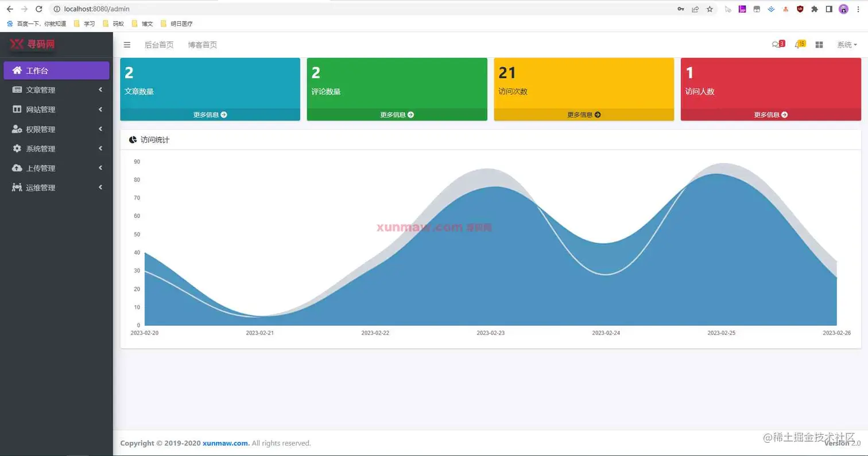
Task: Click the 2023-02-23 date label on the chart
Action: [x=491, y=333]
